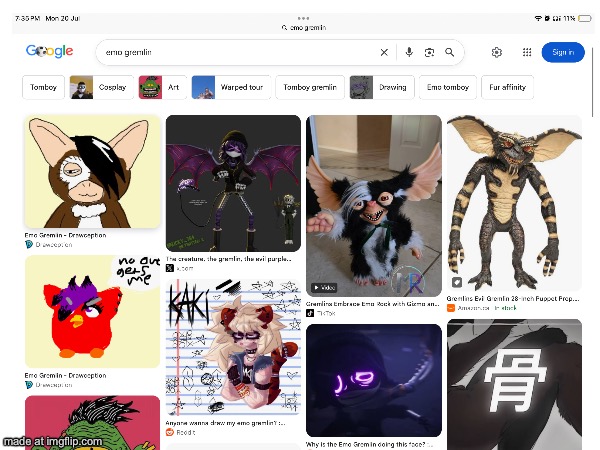600x450 pixels.
Task: Open the Evil Gremlin puppet prop thumbnail
Action: [x=514, y=202]
